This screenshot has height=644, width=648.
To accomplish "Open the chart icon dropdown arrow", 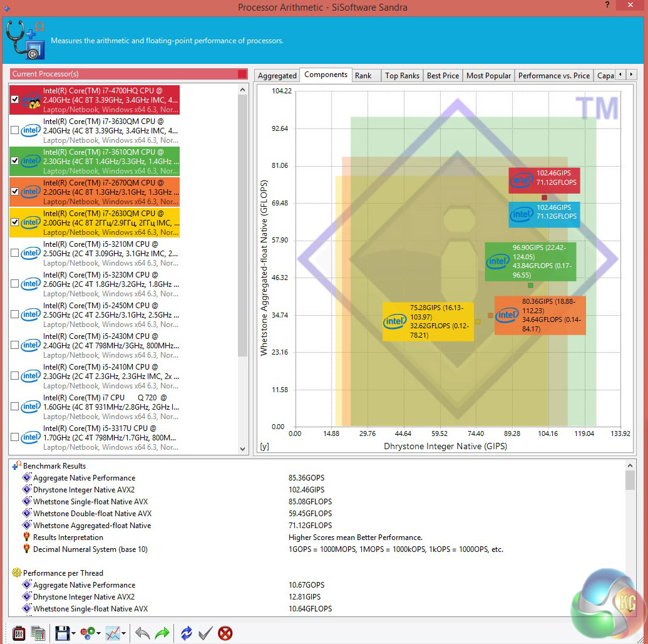I will point(123,633).
